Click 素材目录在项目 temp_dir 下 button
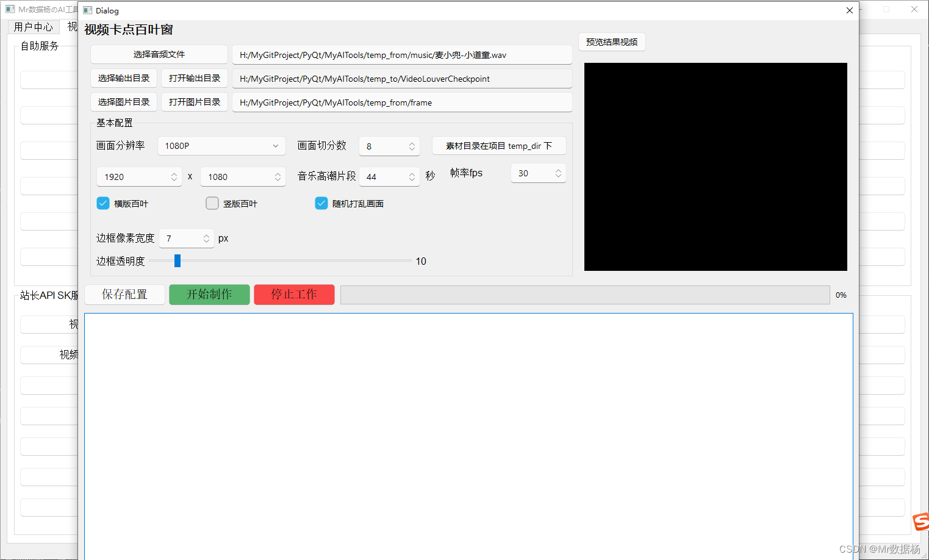The height and width of the screenshot is (560, 929). (x=499, y=146)
